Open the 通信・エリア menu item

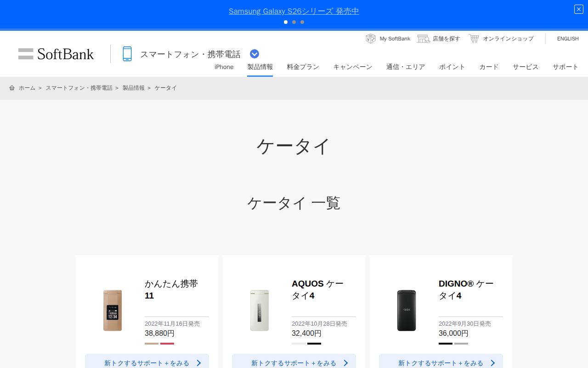pos(406,67)
